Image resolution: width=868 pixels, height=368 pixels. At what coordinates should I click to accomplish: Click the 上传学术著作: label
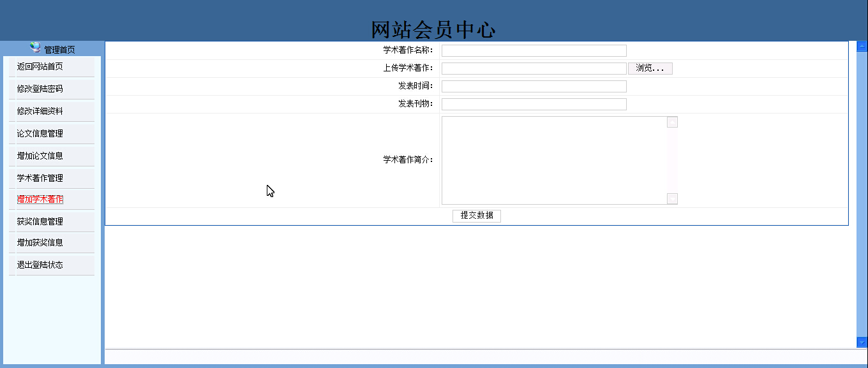point(408,68)
